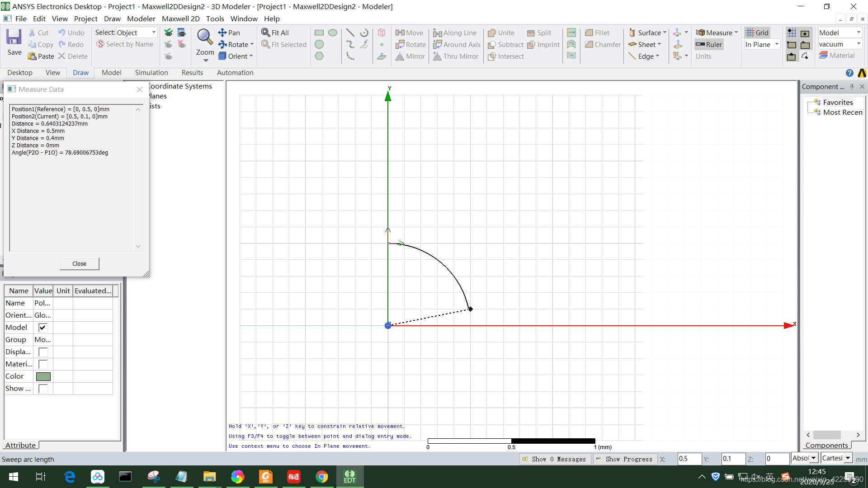Screen dimensions: 868x488
Task: Click the green Color swatch
Action: (43, 376)
